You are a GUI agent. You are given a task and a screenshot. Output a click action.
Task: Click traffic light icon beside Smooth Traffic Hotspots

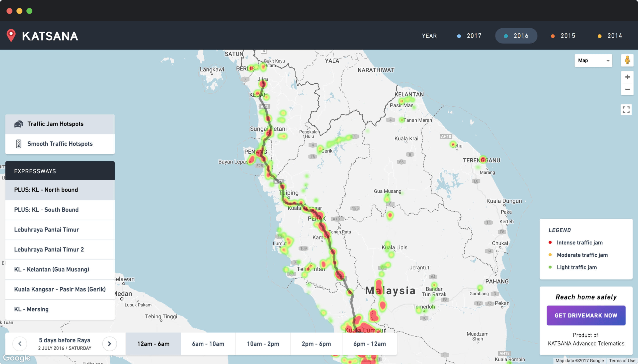[18, 144]
